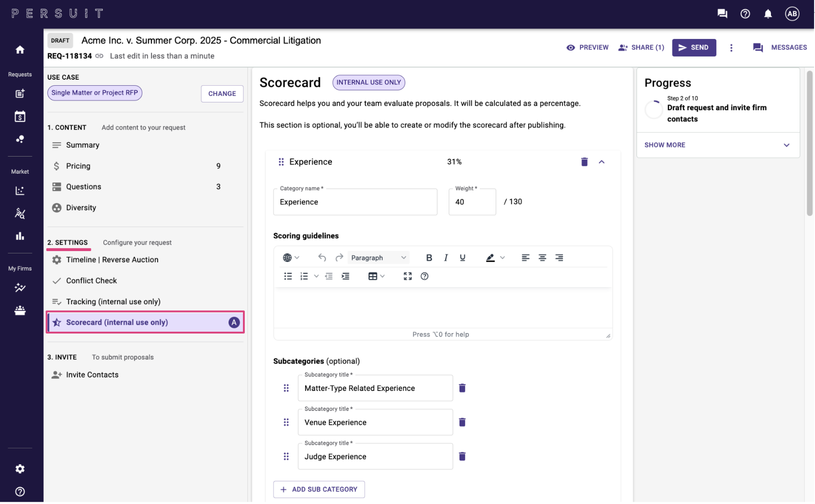Click the Venue Experience drag handle
This screenshot has height=504, width=815.
pos(286,422)
